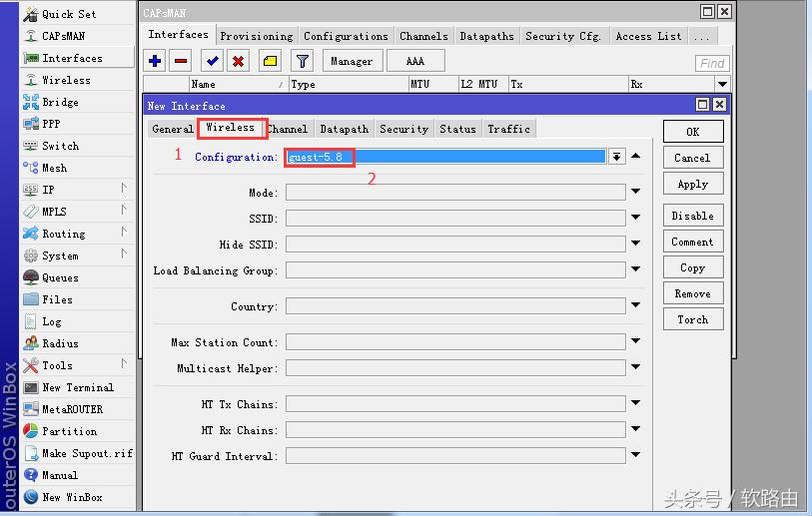Screen dimensions: 812x516
Task: Open Manual in the sidebar
Action: (78, 475)
